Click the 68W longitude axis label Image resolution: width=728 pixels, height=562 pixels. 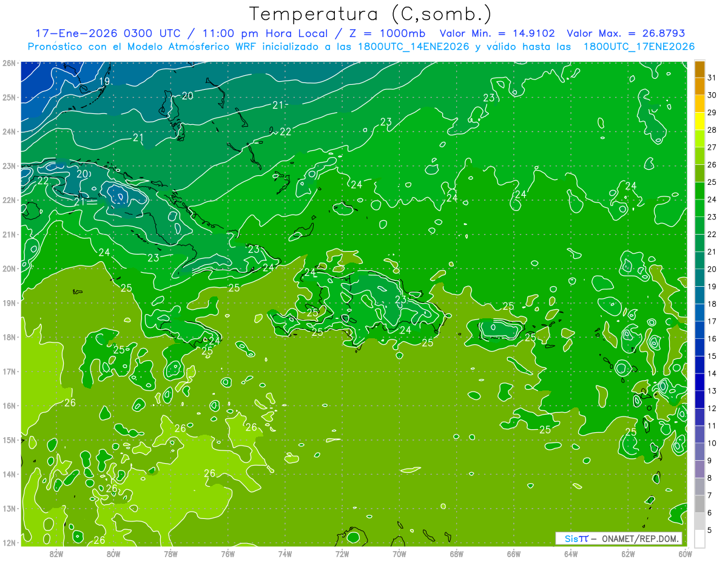click(x=456, y=554)
